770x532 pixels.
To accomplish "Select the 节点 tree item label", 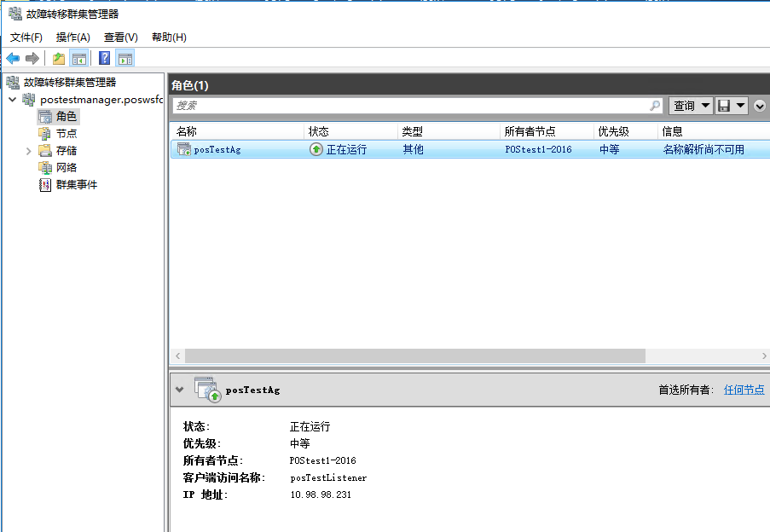I will tap(67, 134).
